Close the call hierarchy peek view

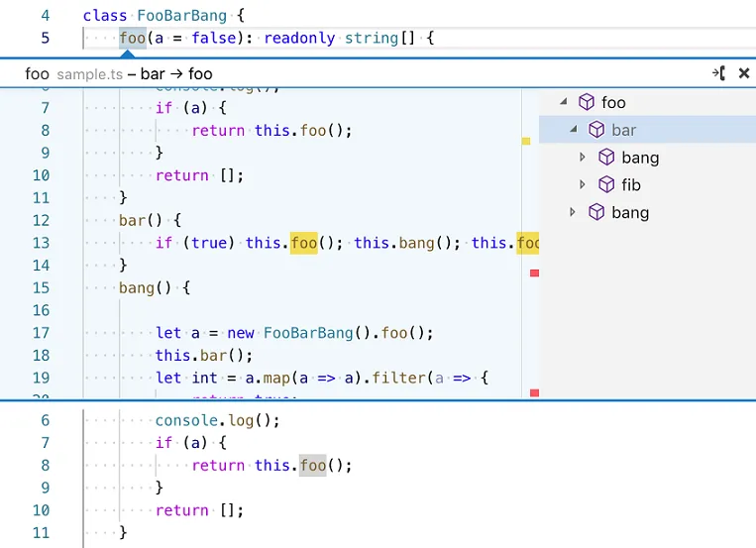pyautogui.click(x=744, y=73)
